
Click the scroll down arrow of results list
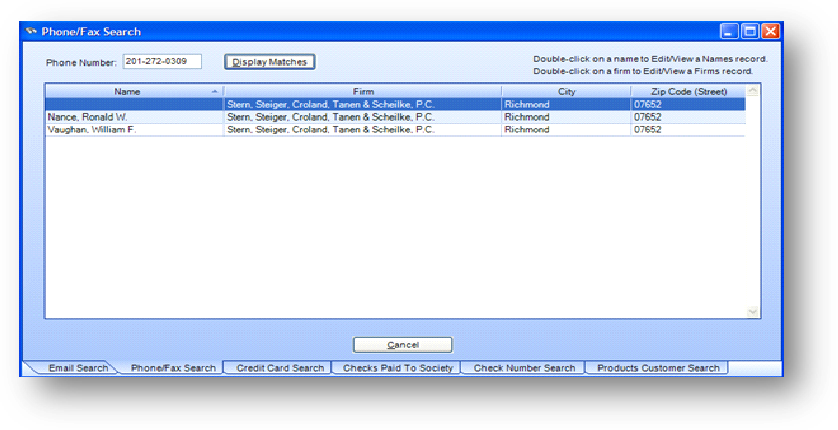pyautogui.click(x=752, y=311)
